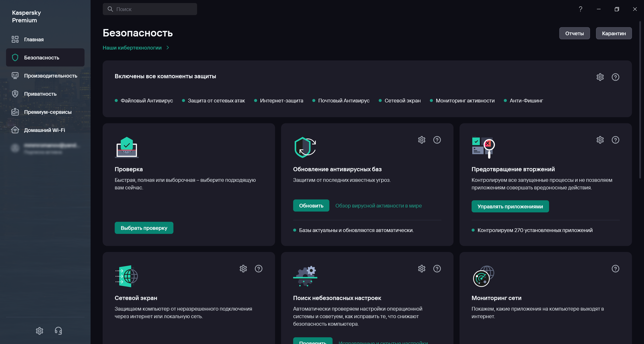Click the vertical scrollbar on right

pyautogui.click(x=640, y=100)
